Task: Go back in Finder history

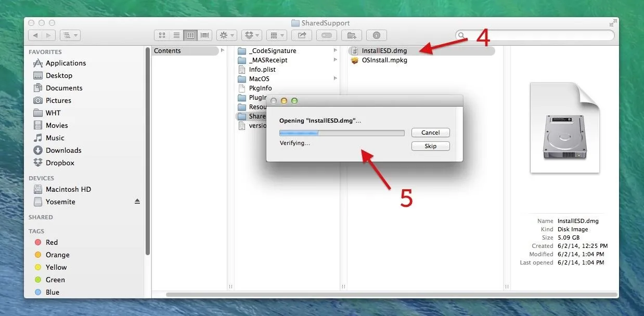Action: click(x=35, y=35)
